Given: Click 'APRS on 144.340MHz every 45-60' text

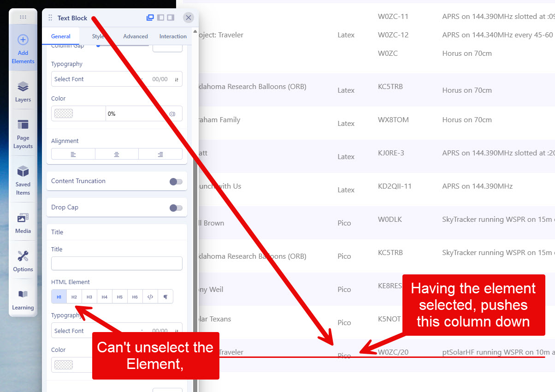Looking at the screenshot, I should coord(497,35).
